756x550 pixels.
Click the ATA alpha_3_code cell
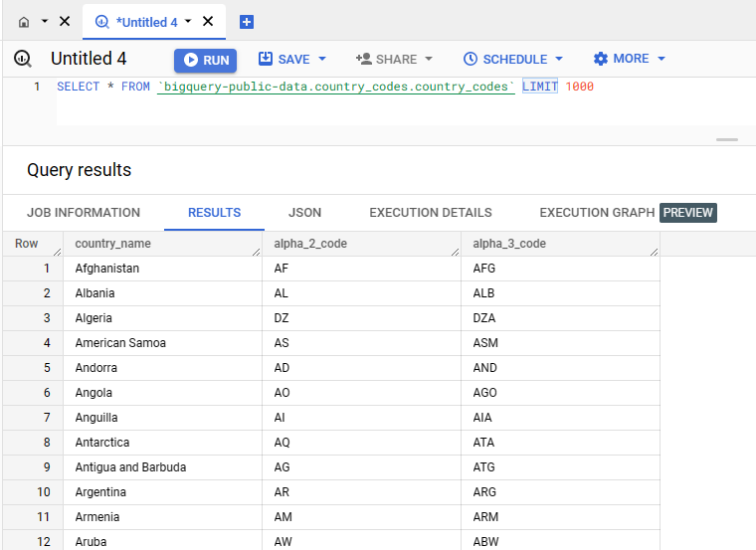click(561, 443)
